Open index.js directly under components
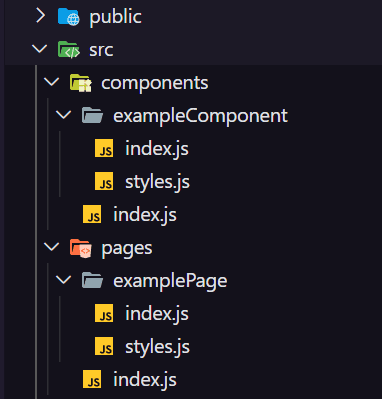The width and height of the screenshot is (382, 399). [145, 215]
